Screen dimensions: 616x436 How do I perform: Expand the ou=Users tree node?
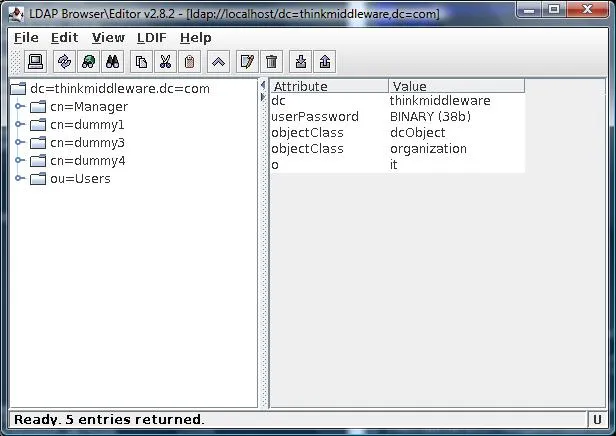coord(19,178)
